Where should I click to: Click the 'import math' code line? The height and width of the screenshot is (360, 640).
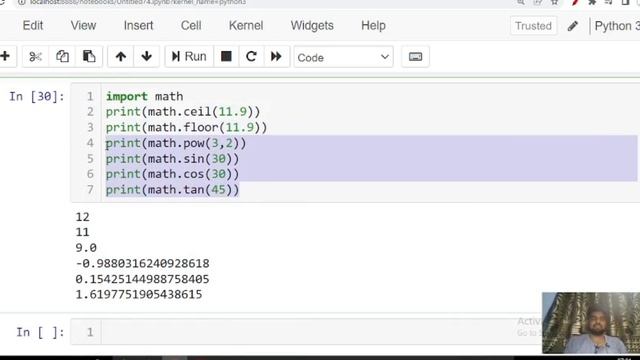tap(144, 96)
